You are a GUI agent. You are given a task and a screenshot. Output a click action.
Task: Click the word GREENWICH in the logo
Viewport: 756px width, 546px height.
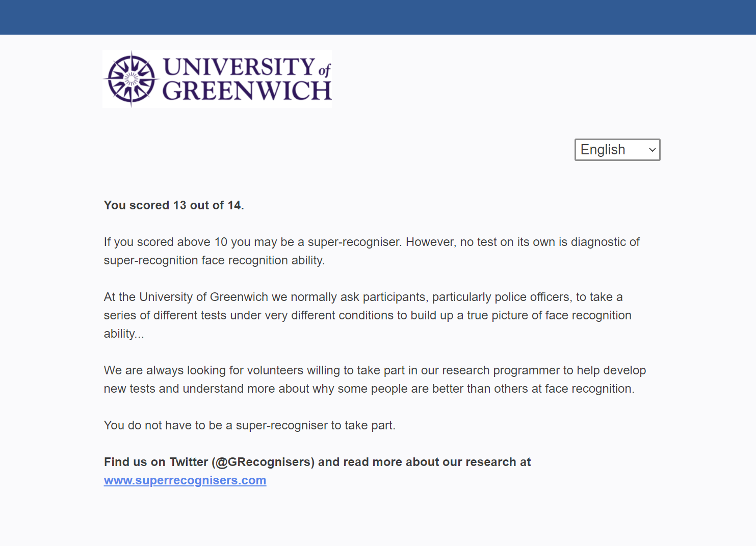[x=247, y=91]
